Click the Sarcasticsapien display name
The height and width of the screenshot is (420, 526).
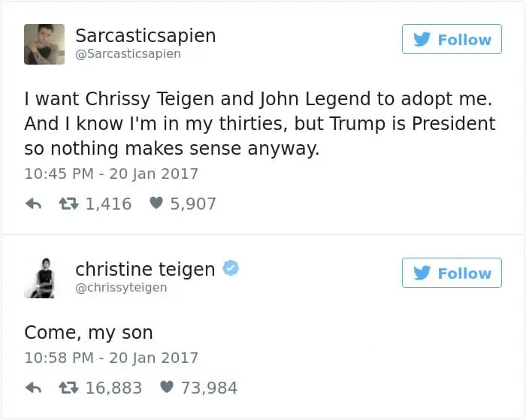145,35
